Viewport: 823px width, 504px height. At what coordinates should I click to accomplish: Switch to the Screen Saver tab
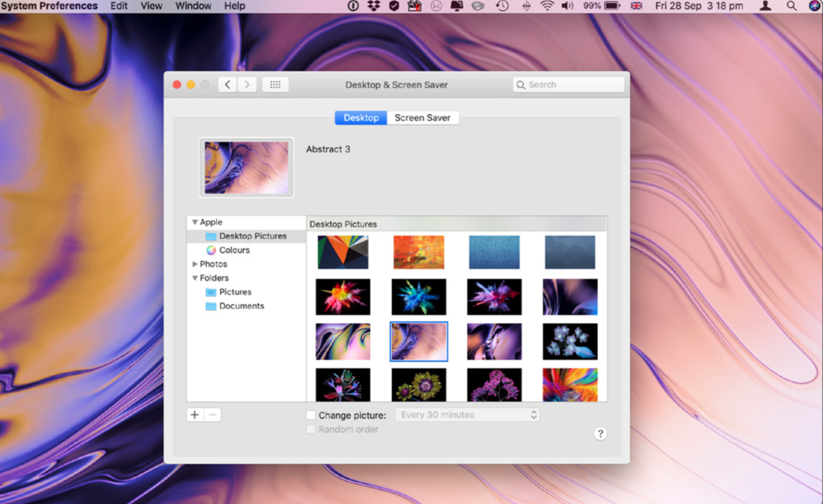423,117
